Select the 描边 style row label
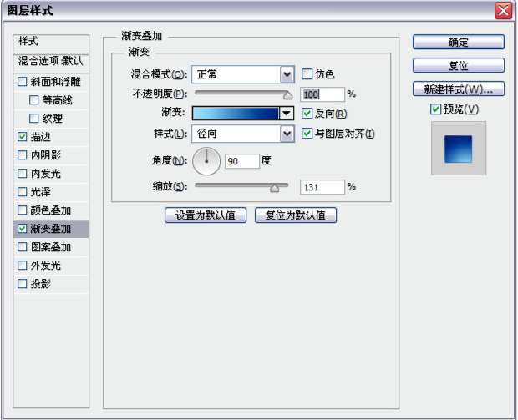Image resolution: width=518 pixels, height=420 pixels. coord(41,137)
